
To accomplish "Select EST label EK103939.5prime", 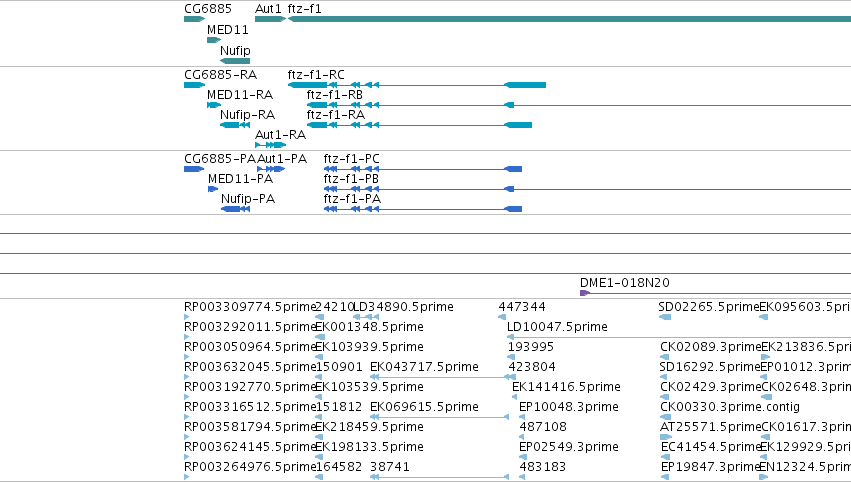I will [369, 347].
